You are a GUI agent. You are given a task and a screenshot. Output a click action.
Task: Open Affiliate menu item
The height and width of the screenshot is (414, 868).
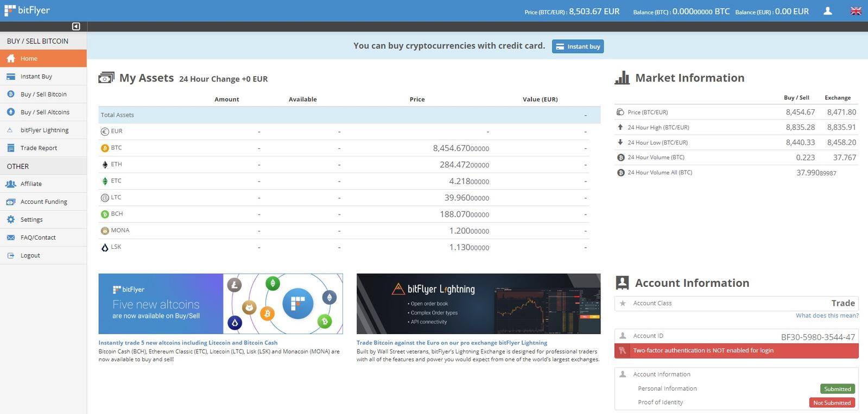43,184
